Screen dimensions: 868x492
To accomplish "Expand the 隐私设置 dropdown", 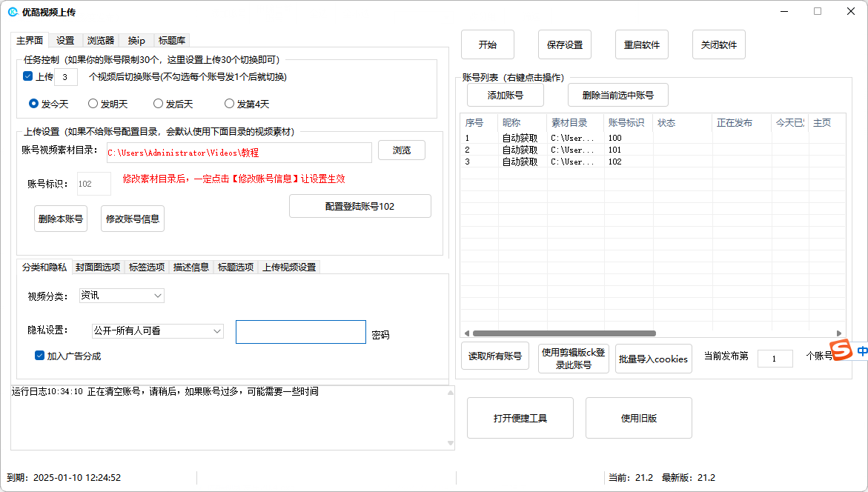I will click(x=158, y=331).
